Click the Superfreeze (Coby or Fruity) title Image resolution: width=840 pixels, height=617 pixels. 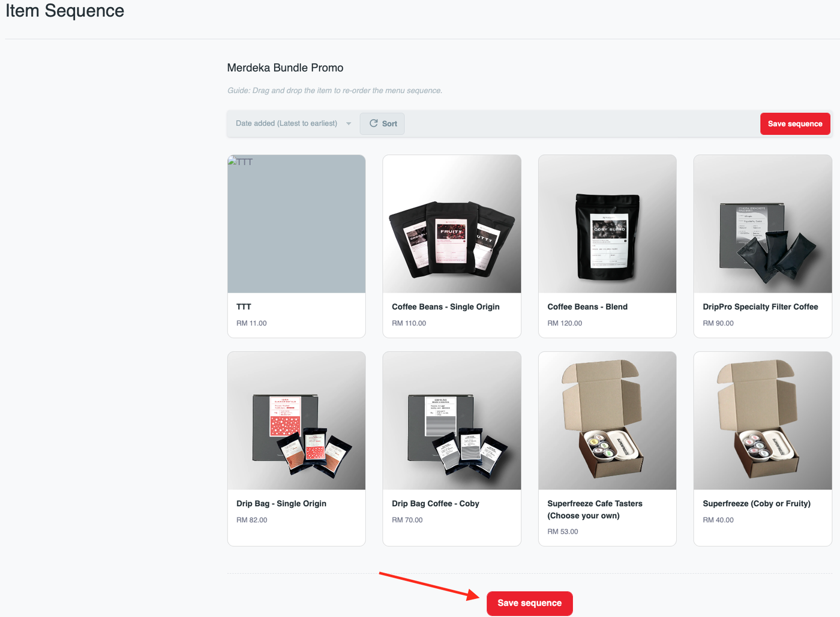(x=757, y=504)
